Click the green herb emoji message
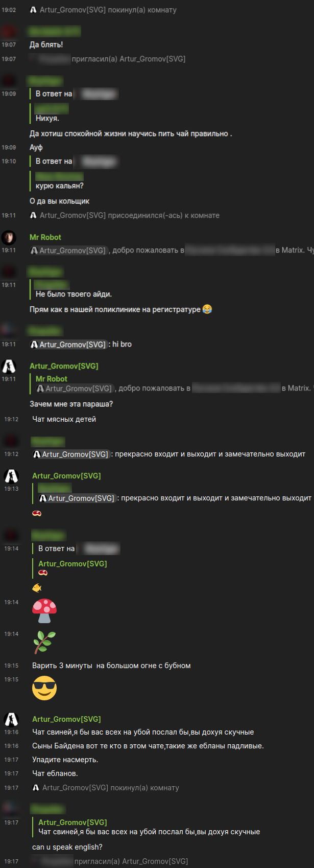Image resolution: width=314 pixels, height=868 pixels. 44,643
